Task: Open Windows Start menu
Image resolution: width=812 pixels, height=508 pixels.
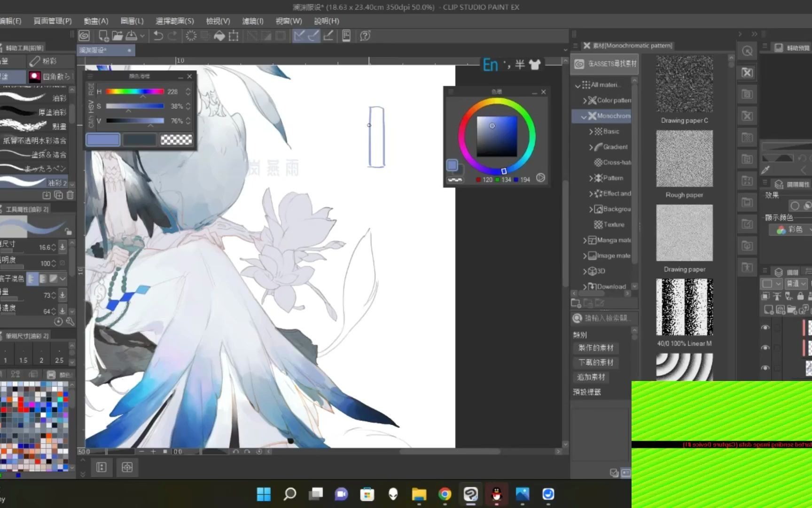Action: tap(264, 494)
